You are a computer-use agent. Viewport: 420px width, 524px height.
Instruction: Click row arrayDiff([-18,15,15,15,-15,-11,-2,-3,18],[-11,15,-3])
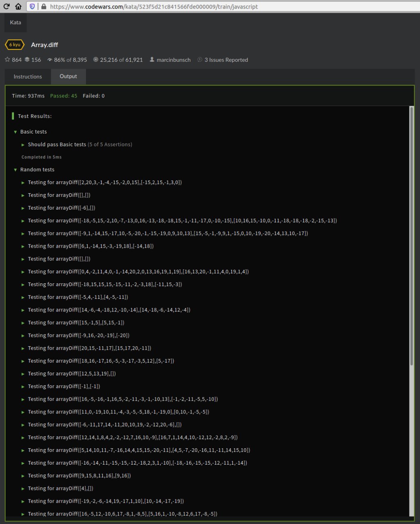(105, 285)
